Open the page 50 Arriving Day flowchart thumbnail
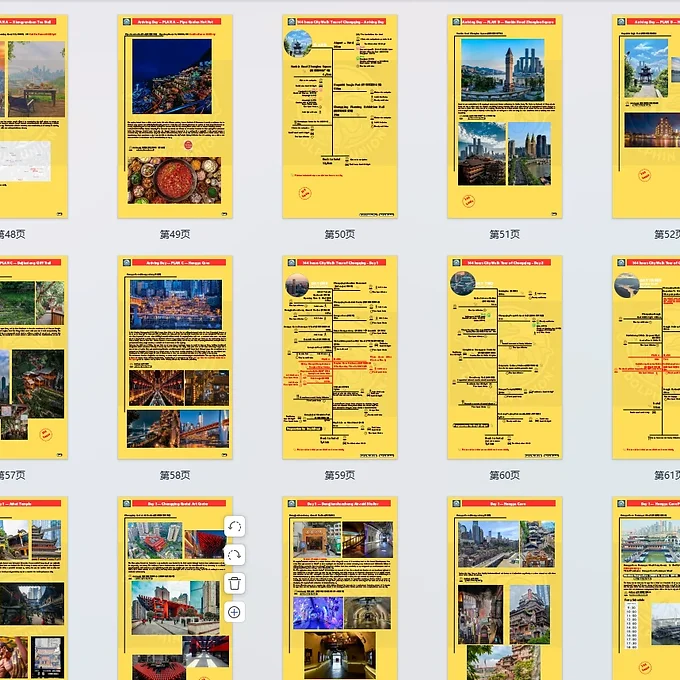The image size is (680, 680). [340, 116]
